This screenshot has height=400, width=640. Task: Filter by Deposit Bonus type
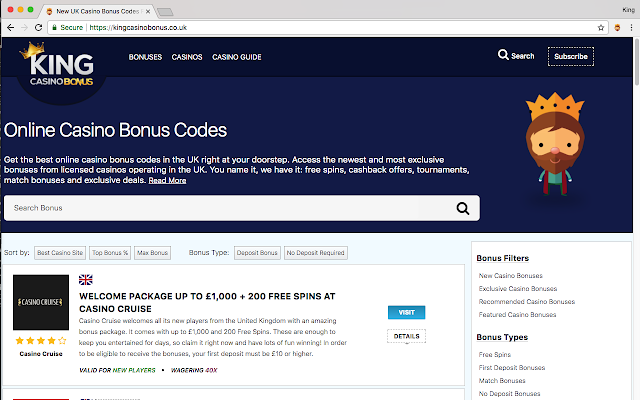[257, 253]
